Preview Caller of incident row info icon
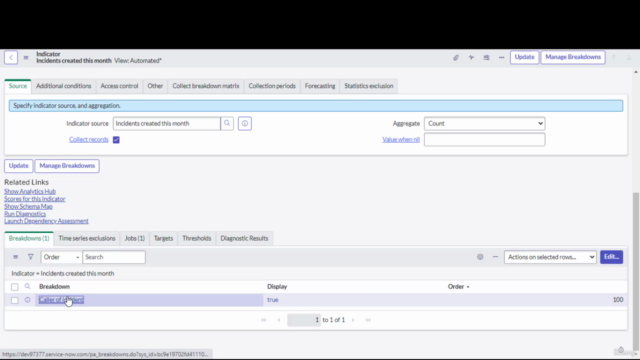 (27, 300)
